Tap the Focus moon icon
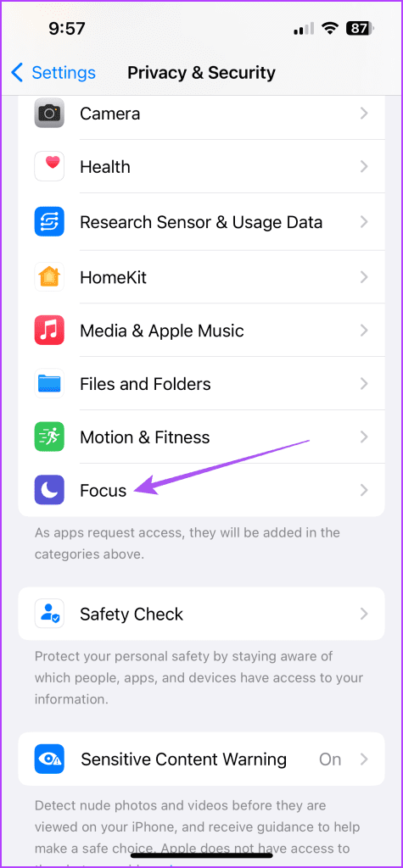Screen dimensions: 403x868 (49, 490)
